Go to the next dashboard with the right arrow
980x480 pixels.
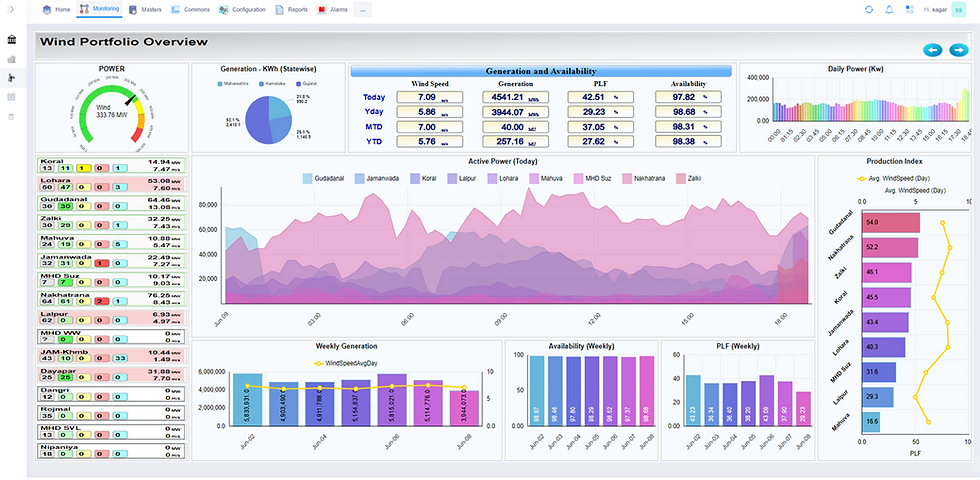pos(959,50)
